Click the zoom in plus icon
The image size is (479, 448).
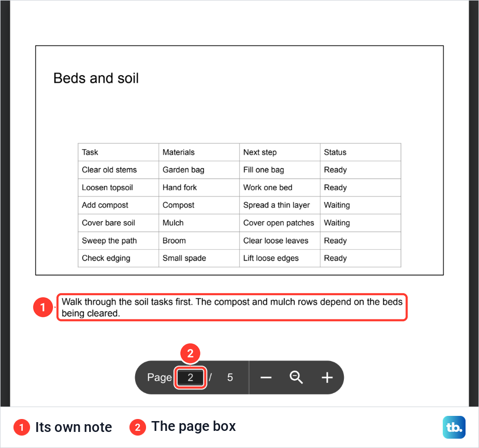(x=327, y=378)
